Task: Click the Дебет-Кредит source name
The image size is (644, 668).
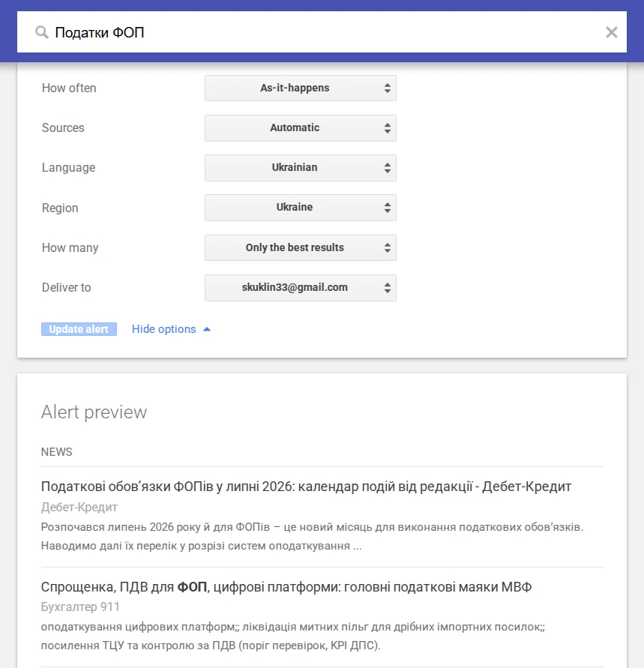Action: click(79, 507)
